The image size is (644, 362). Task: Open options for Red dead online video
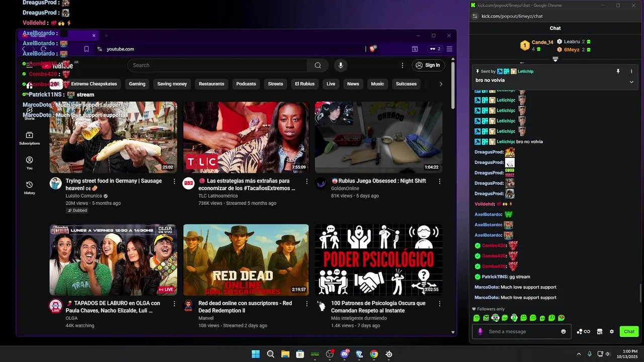coord(307,304)
